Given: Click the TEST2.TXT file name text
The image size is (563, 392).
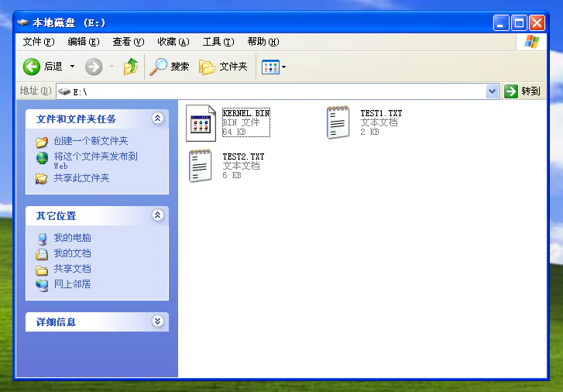Looking at the screenshot, I should 243,156.
